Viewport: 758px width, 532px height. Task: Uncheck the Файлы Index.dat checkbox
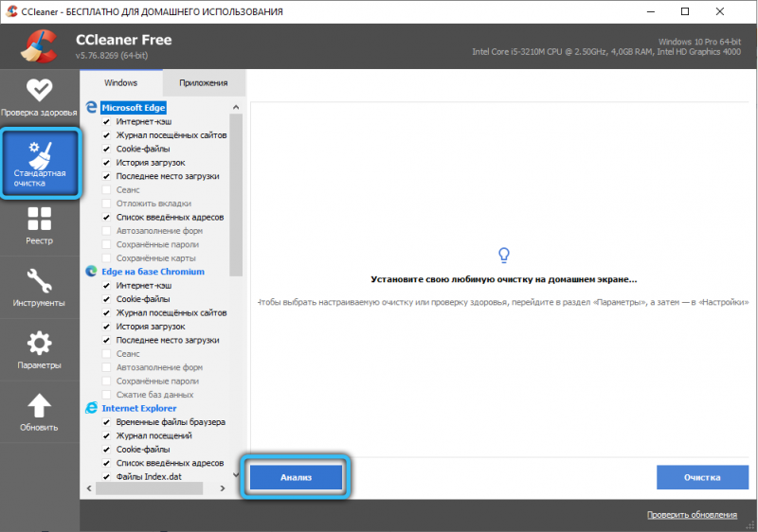106,476
